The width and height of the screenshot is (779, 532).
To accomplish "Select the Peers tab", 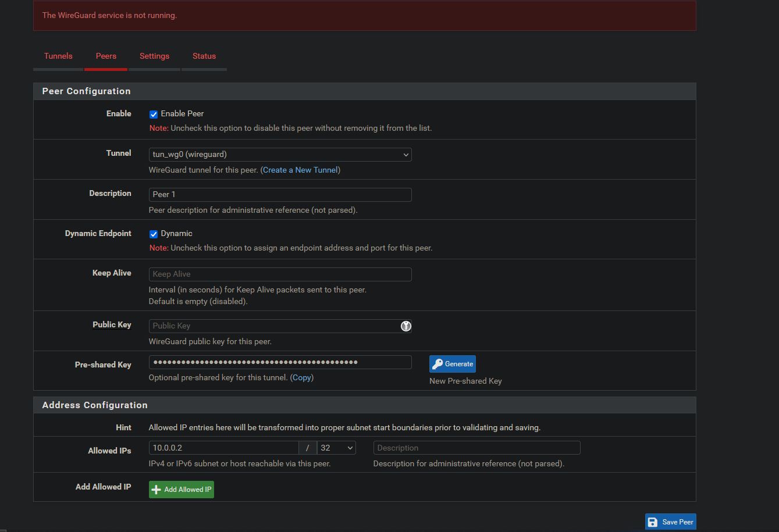I will click(106, 56).
